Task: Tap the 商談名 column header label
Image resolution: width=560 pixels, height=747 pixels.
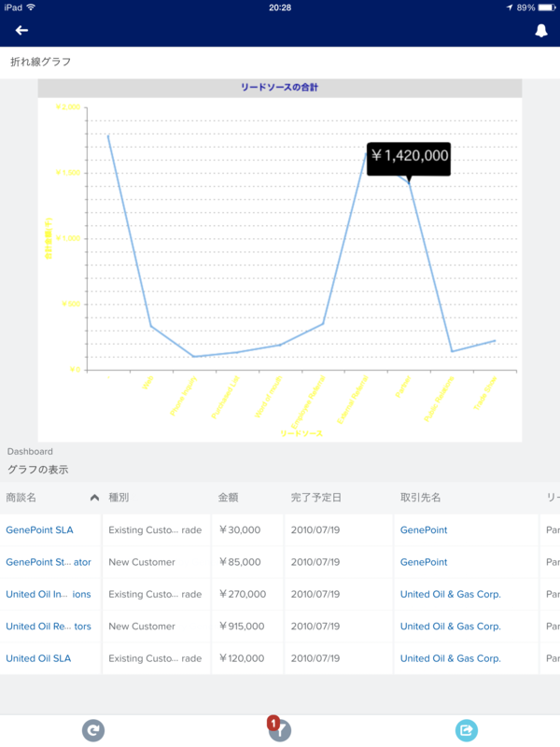Action: [x=21, y=498]
